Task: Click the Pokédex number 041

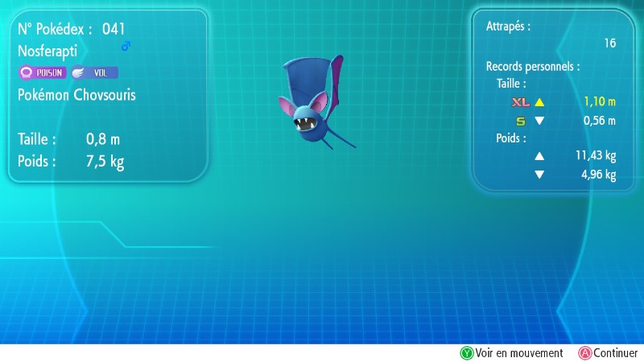Action: click(x=114, y=29)
